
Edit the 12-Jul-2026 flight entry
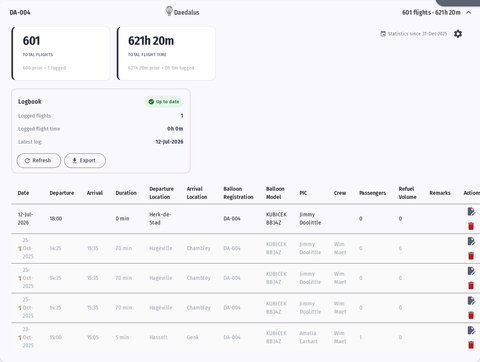[471, 211]
